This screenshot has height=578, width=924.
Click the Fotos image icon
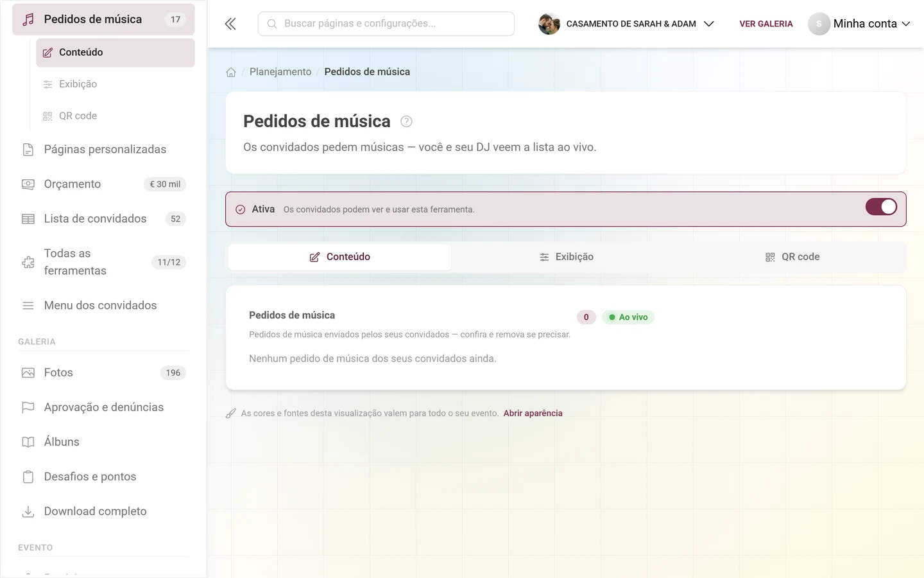(x=28, y=372)
